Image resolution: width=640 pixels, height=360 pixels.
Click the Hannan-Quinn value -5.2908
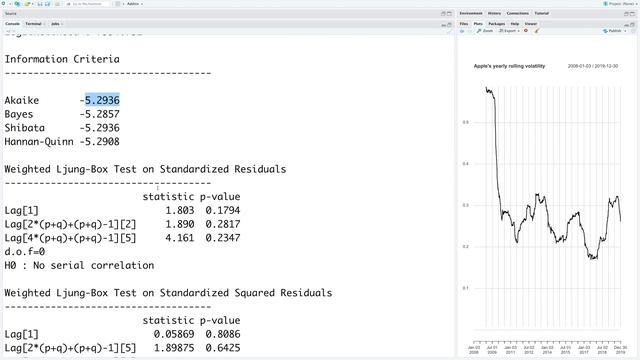tap(100, 142)
